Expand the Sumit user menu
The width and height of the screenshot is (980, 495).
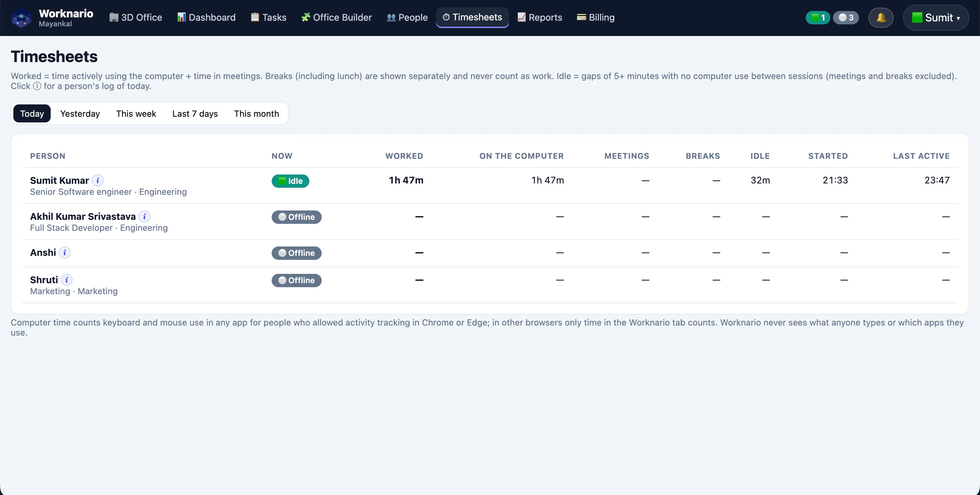[x=936, y=18]
